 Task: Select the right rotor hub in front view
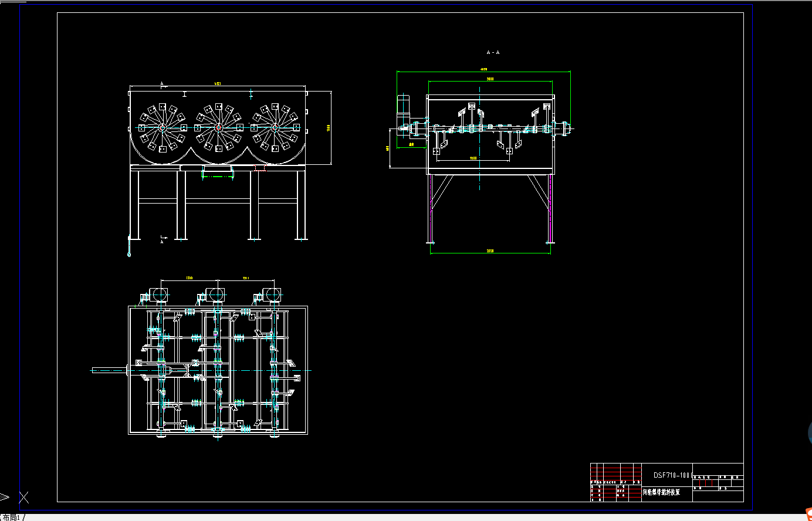click(x=274, y=127)
